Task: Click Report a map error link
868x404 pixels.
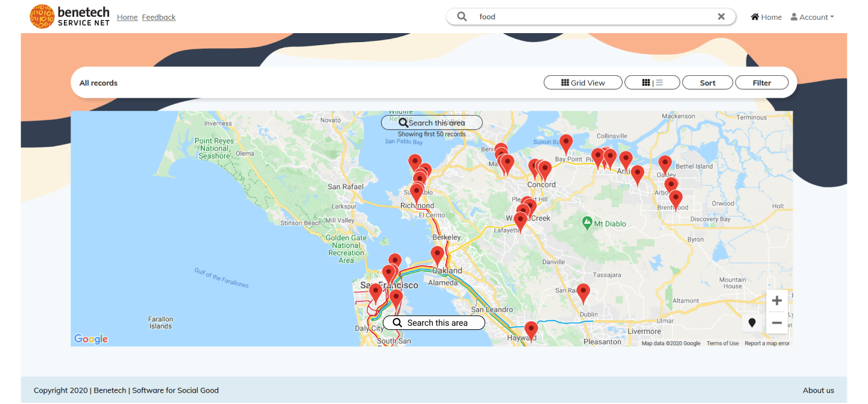Action: 767,343
